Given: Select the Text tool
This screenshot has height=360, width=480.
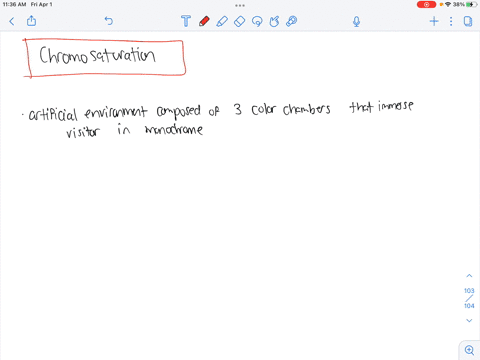Looking at the screenshot, I should point(186,21).
